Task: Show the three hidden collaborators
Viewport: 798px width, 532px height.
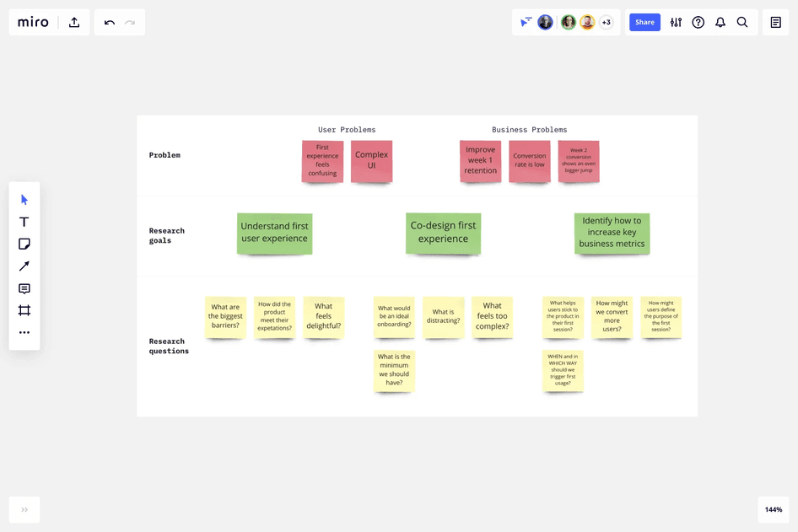Action: coord(606,22)
